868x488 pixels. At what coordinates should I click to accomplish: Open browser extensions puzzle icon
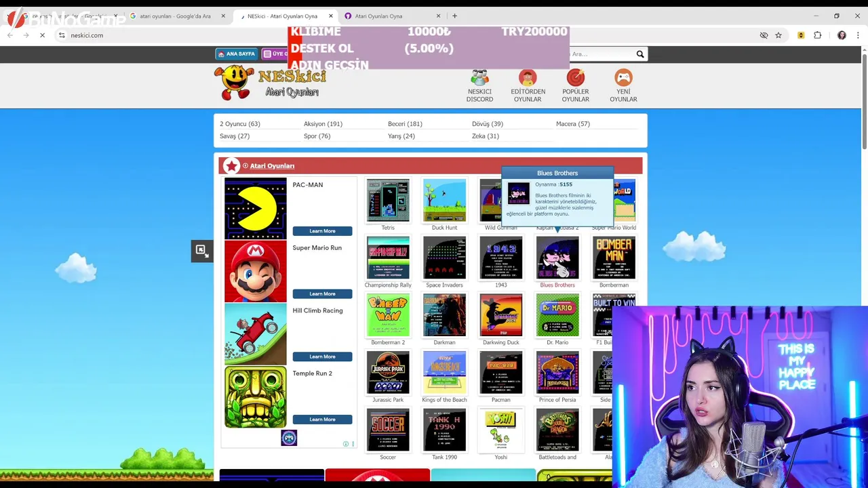click(817, 35)
